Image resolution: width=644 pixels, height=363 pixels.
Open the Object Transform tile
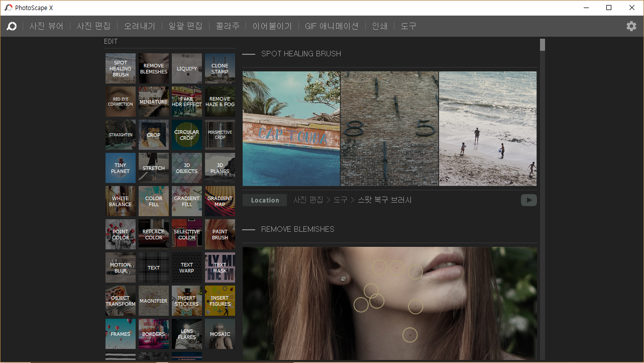(121, 301)
